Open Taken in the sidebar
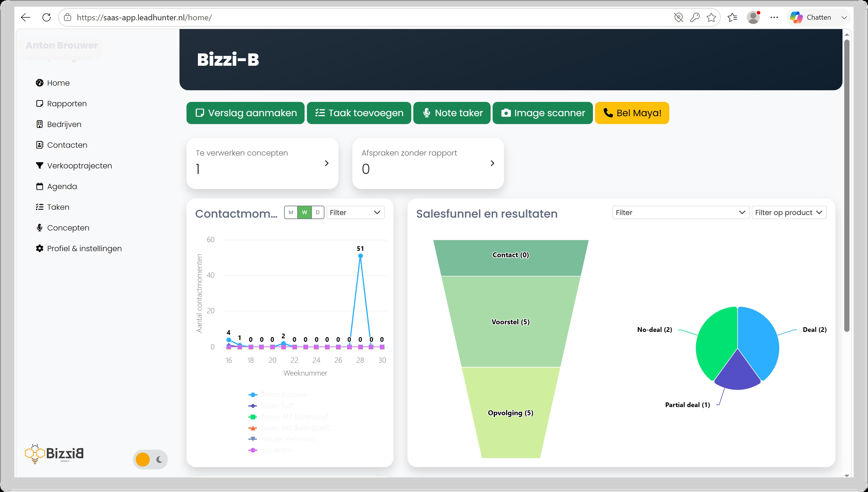868x492 pixels. coord(52,207)
